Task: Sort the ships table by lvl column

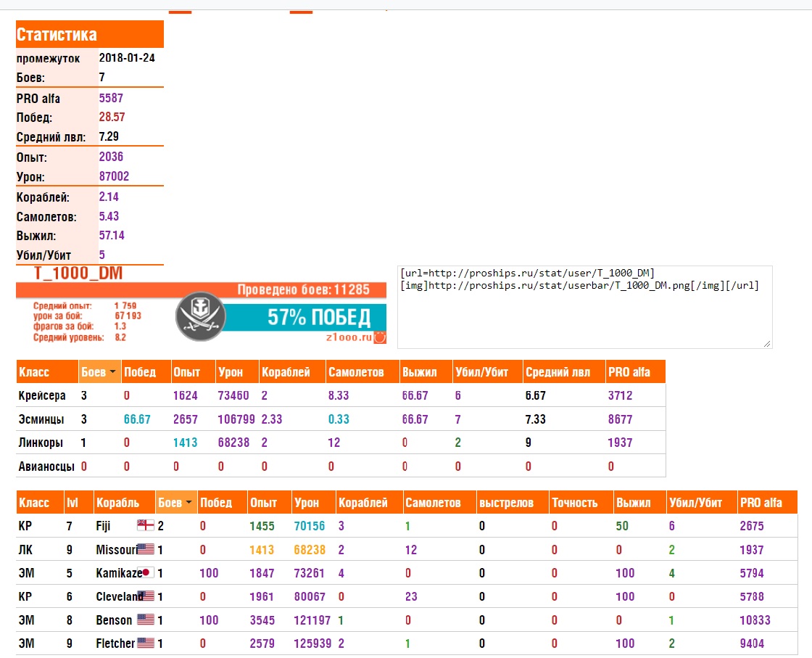Action: (79, 503)
